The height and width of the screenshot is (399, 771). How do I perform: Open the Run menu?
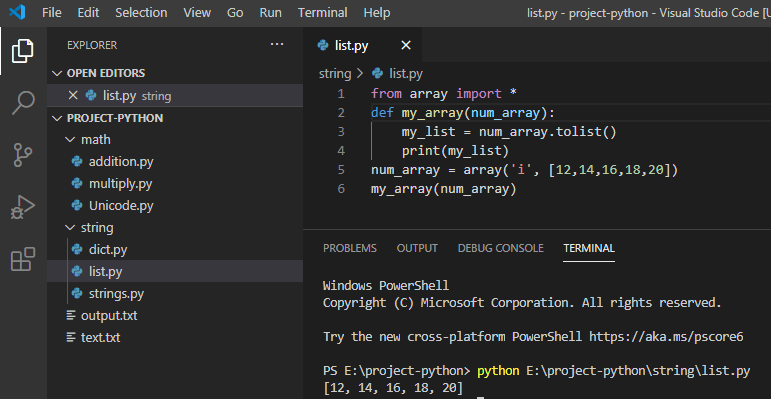270,12
